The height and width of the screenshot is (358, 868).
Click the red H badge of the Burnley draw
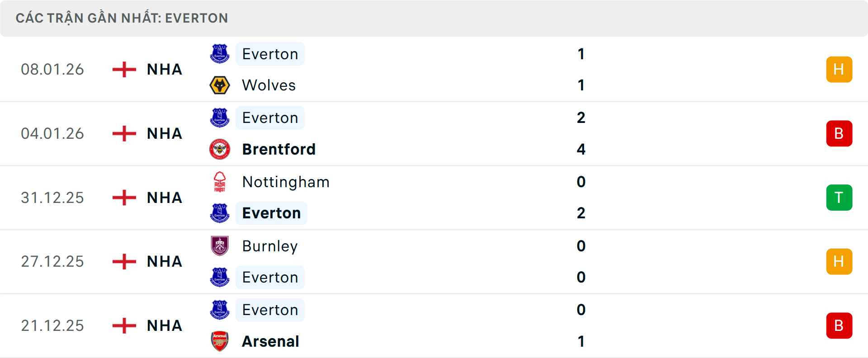pos(839,261)
